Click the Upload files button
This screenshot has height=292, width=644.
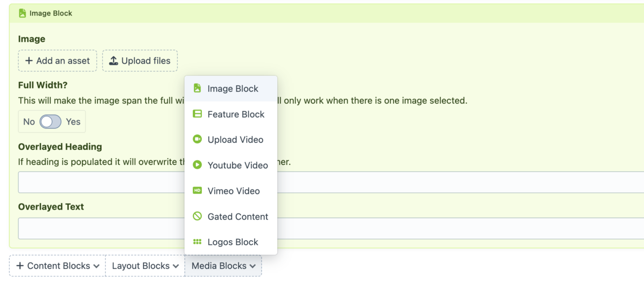tap(140, 60)
